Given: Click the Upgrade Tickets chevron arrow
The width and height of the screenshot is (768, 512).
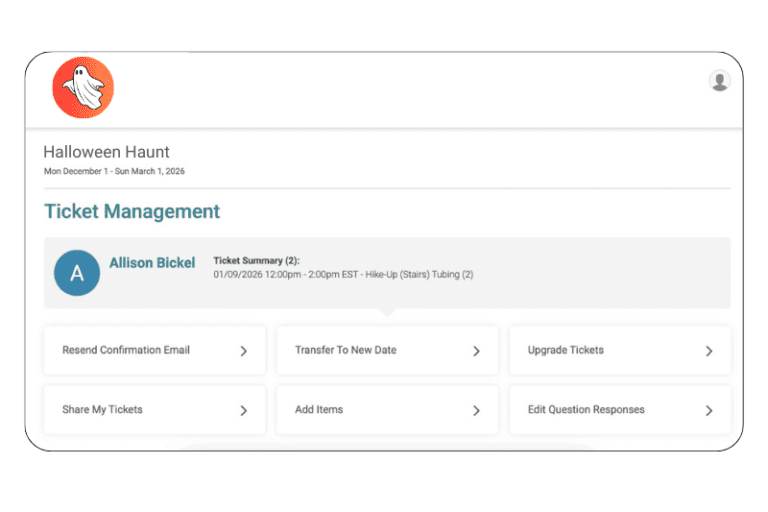Looking at the screenshot, I should (709, 351).
